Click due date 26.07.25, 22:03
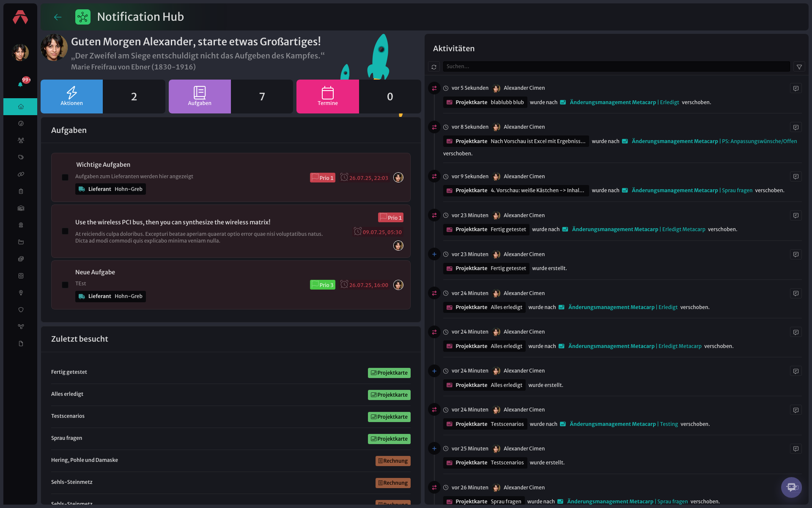The width and height of the screenshot is (812, 508). point(365,178)
